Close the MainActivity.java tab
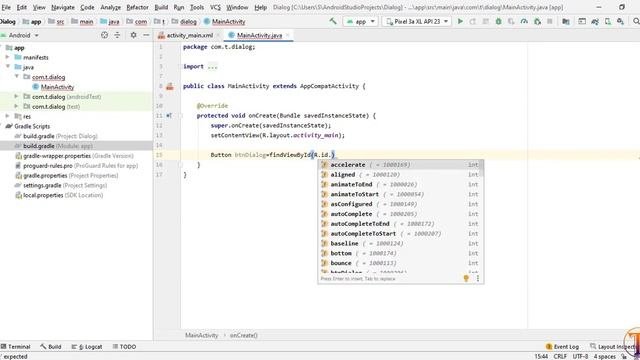640x360 pixels. pyautogui.click(x=287, y=36)
